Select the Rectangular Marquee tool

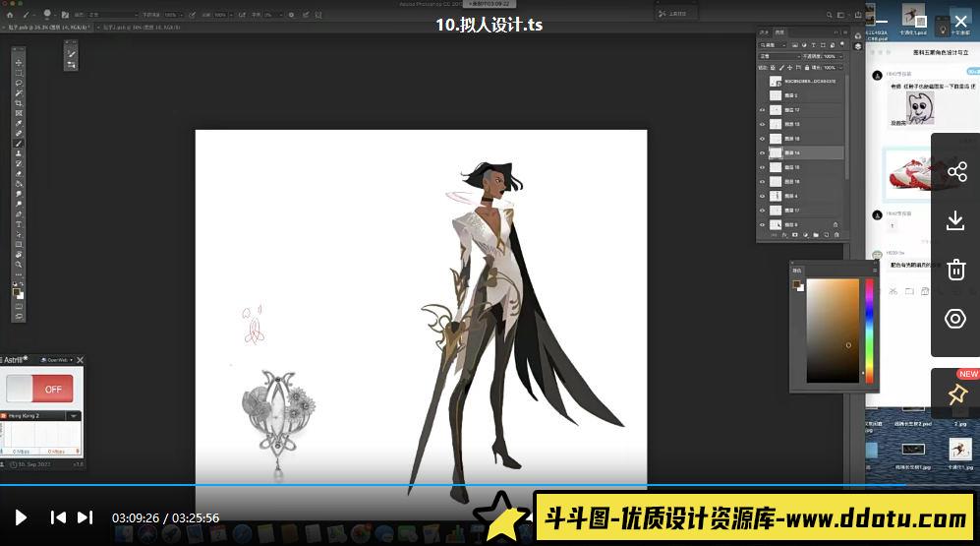click(x=19, y=73)
